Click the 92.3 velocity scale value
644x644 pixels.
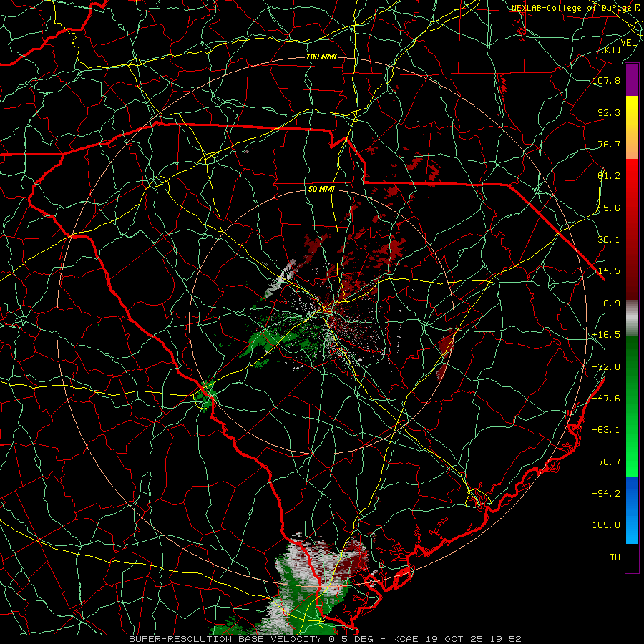pyautogui.click(x=609, y=112)
